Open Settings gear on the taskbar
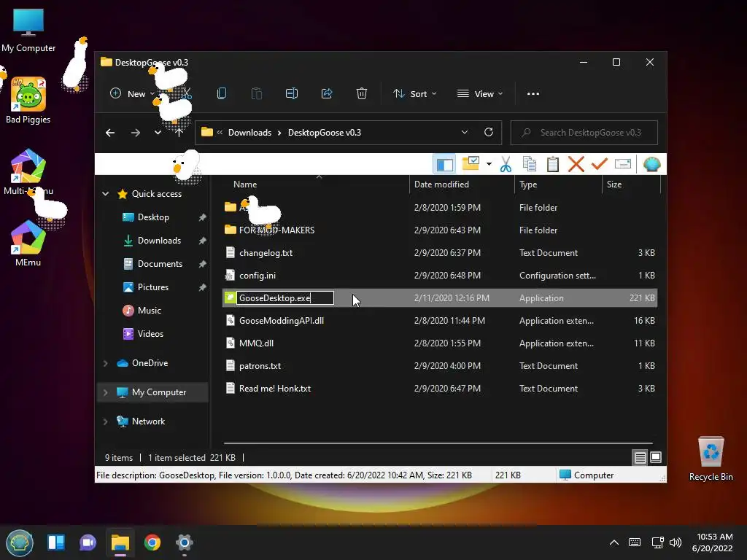The height and width of the screenshot is (560, 747). click(x=185, y=542)
